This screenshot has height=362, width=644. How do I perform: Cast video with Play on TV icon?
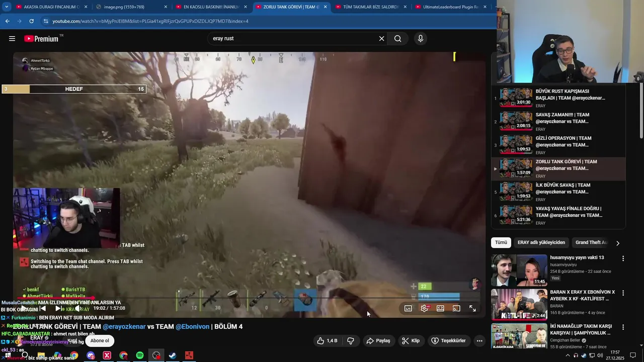coord(456,308)
